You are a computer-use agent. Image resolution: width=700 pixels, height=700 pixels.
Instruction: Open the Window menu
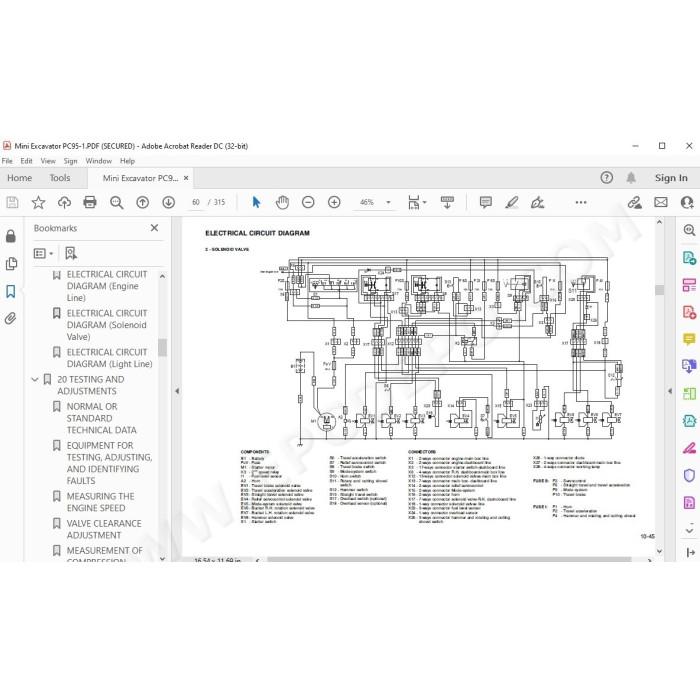99,161
